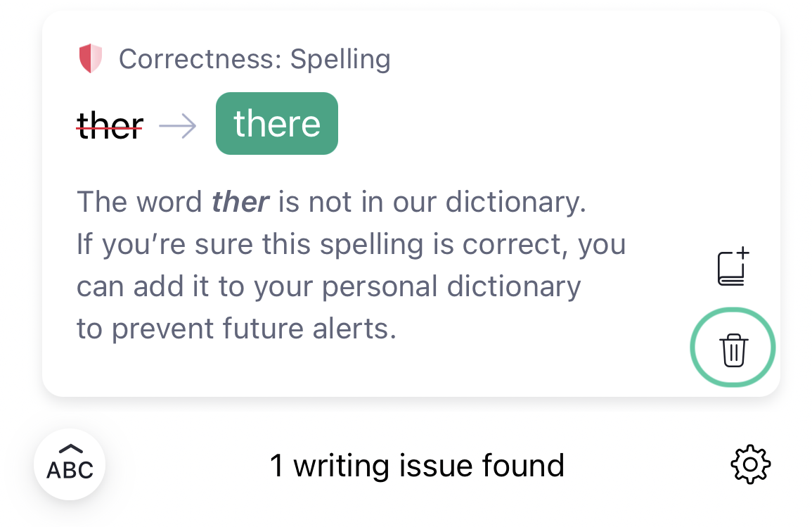Expand using the caret above ABC

point(70,448)
